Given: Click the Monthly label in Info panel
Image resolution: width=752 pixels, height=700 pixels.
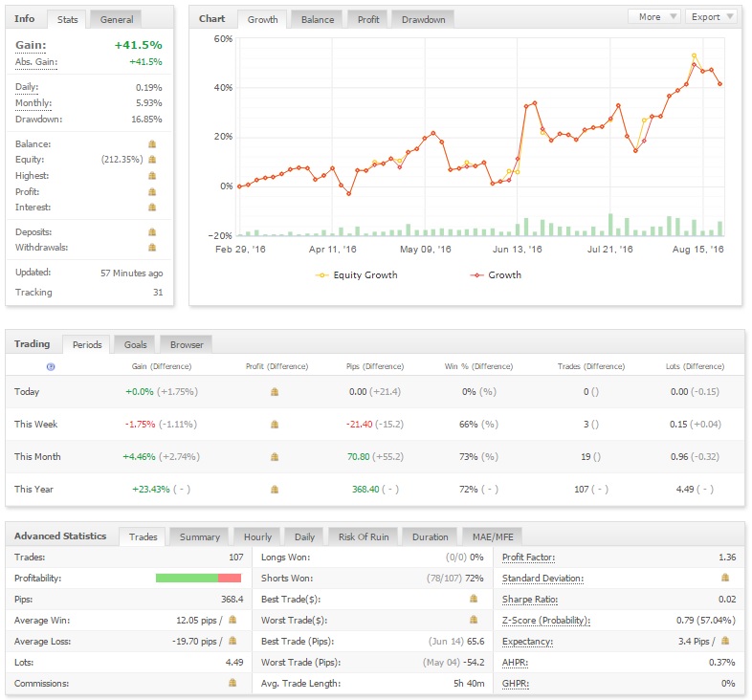Looking at the screenshot, I should click(x=33, y=103).
